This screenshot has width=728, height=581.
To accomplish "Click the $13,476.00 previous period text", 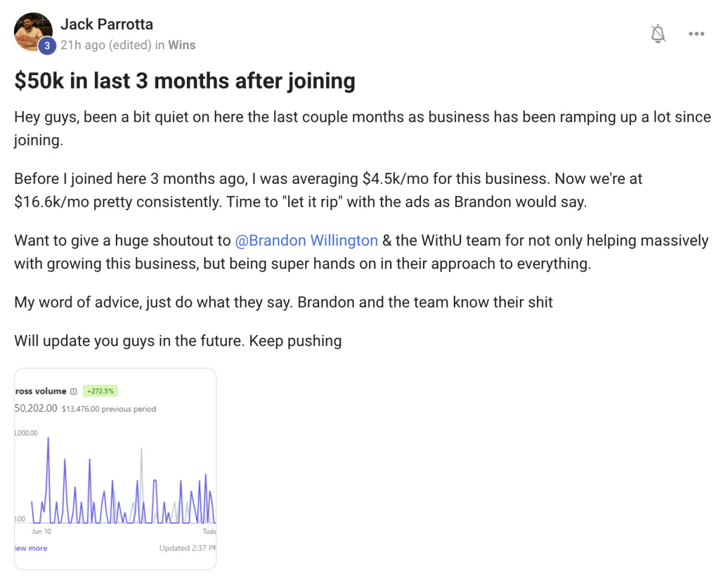I will coord(109,409).
